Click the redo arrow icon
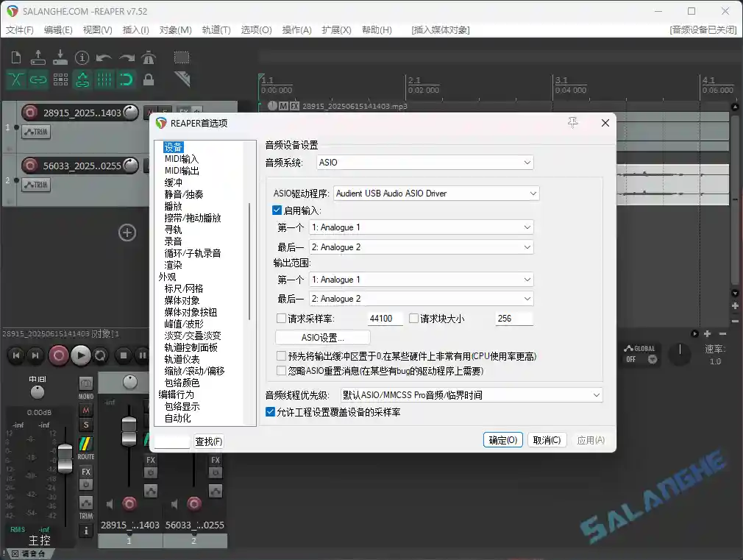Viewport: 743px width, 560px height. (x=127, y=57)
